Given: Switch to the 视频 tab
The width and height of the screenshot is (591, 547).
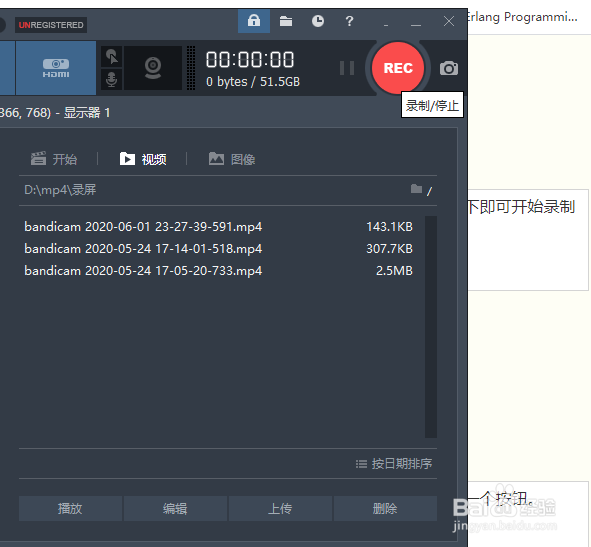Looking at the screenshot, I should 143,159.
